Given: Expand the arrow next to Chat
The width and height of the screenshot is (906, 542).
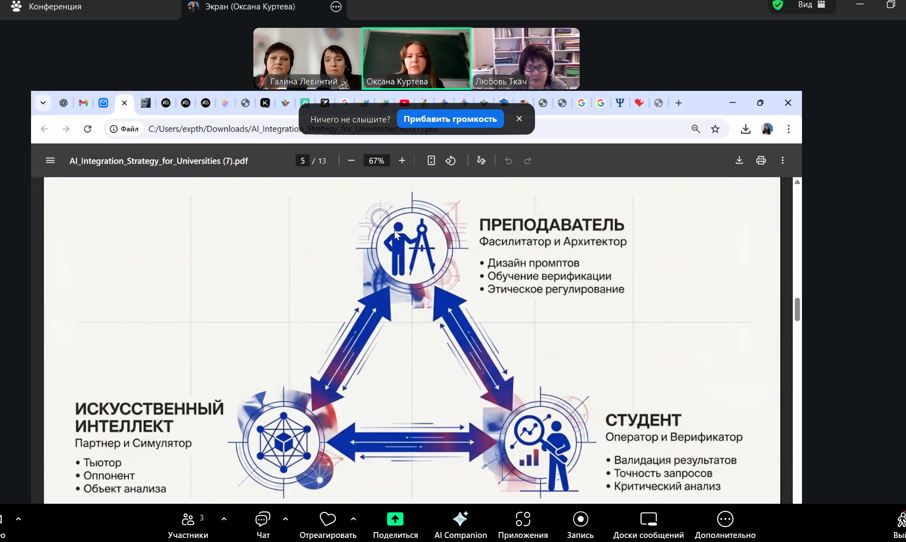Looking at the screenshot, I should (286, 519).
